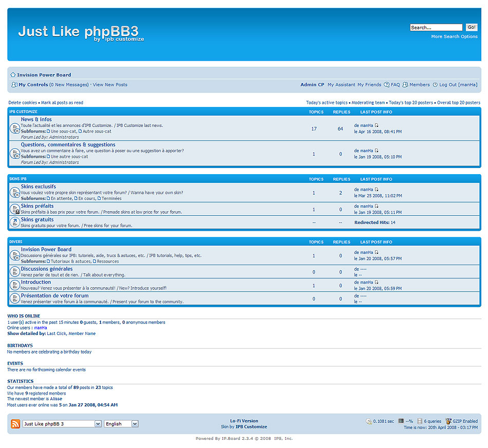Click the Invision Power Board forum status icon

tap(15, 255)
